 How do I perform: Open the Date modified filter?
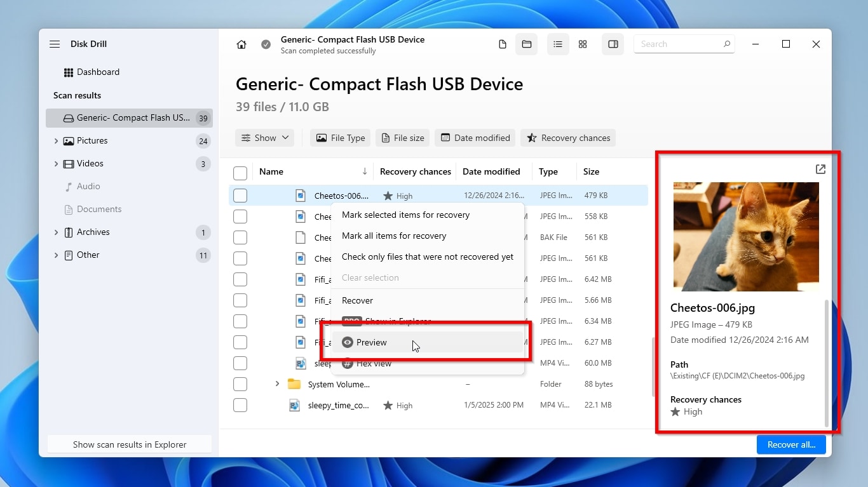click(475, 138)
